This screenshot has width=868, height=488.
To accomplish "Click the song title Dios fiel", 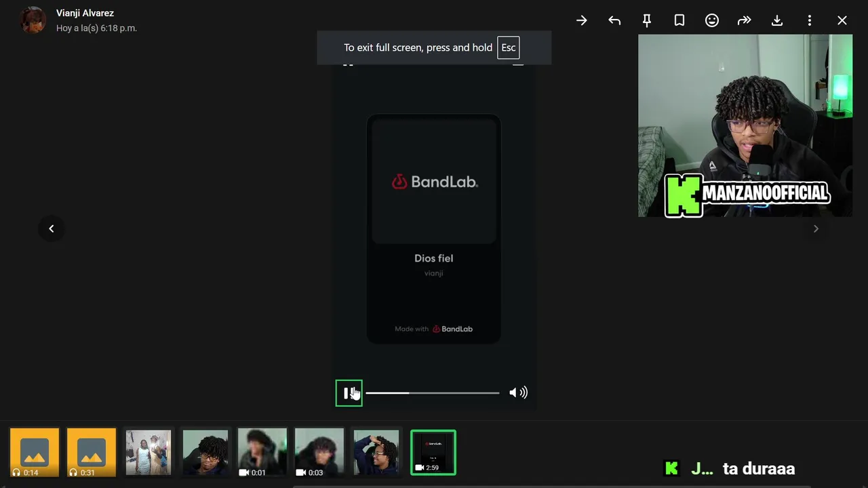I will click(434, 258).
